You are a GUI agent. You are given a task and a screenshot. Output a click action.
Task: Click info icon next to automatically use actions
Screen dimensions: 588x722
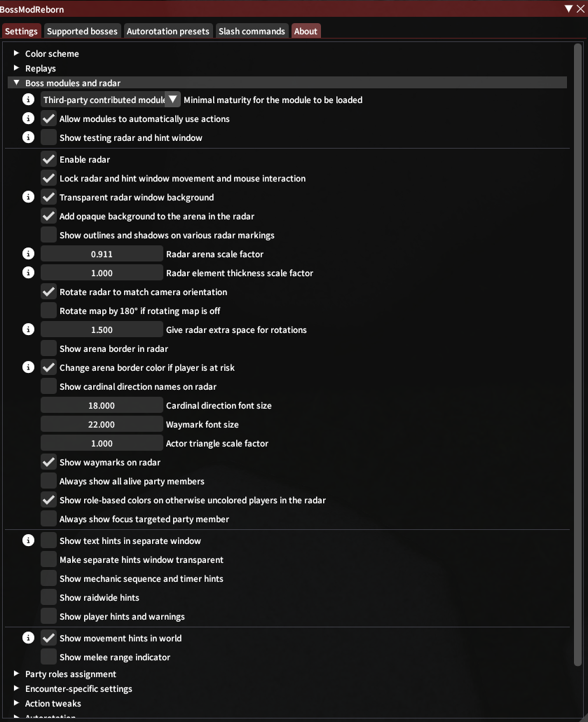(29, 118)
